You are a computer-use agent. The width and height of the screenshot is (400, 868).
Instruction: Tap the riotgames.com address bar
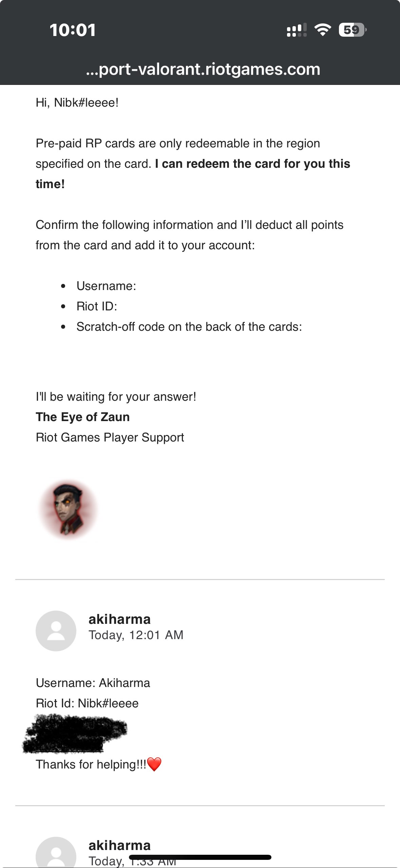click(203, 69)
